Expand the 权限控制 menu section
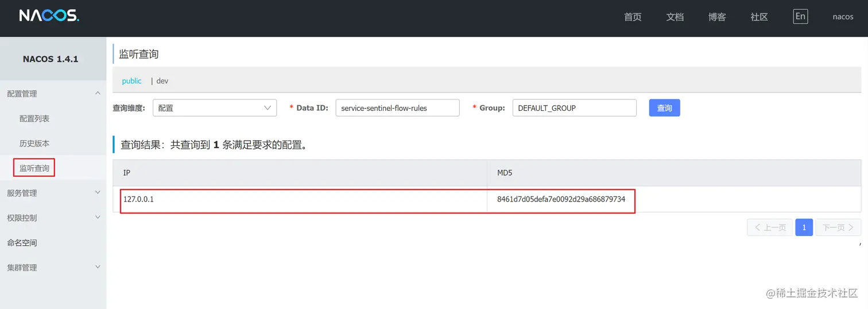The height and width of the screenshot is (309, 868). [53, 218]
